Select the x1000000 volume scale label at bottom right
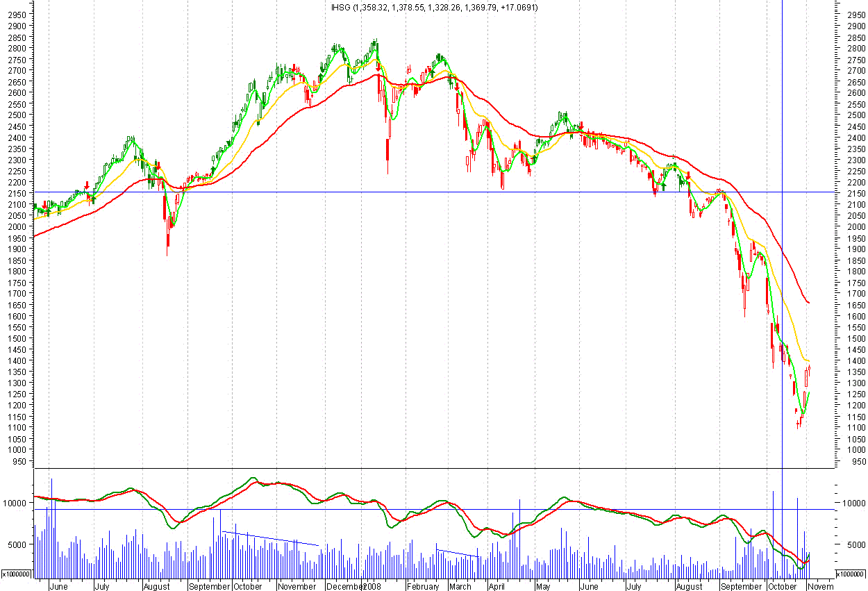868x591 pixels. coord(850,574)
